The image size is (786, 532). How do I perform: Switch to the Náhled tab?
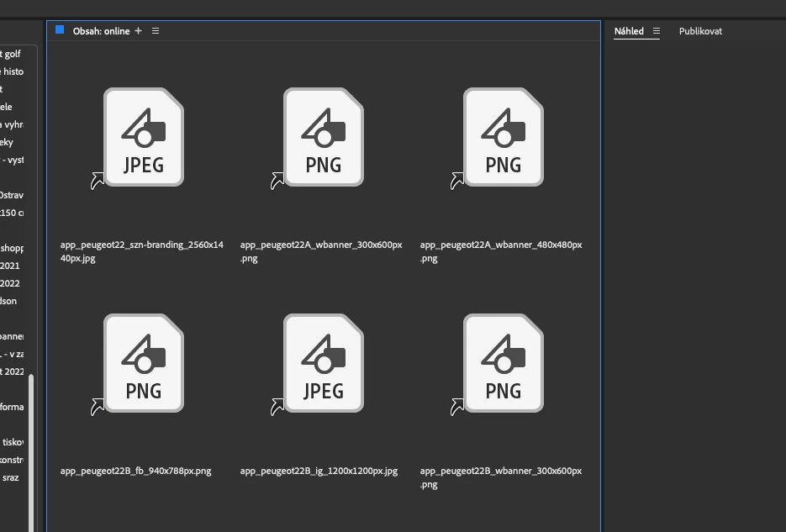pyautogui.click(x=629, y=31)
